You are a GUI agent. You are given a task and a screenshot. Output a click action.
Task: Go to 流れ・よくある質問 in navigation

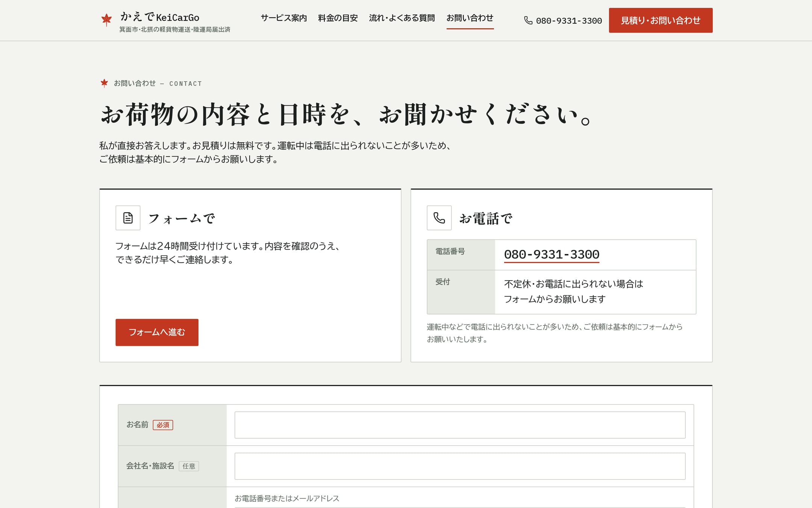pyautogui.click(x=402, y=18)
